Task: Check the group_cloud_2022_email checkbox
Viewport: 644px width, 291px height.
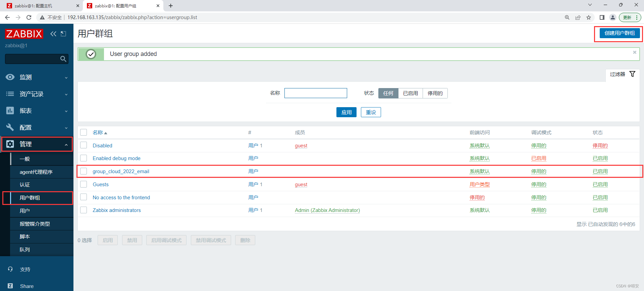Action: (84, 171)
